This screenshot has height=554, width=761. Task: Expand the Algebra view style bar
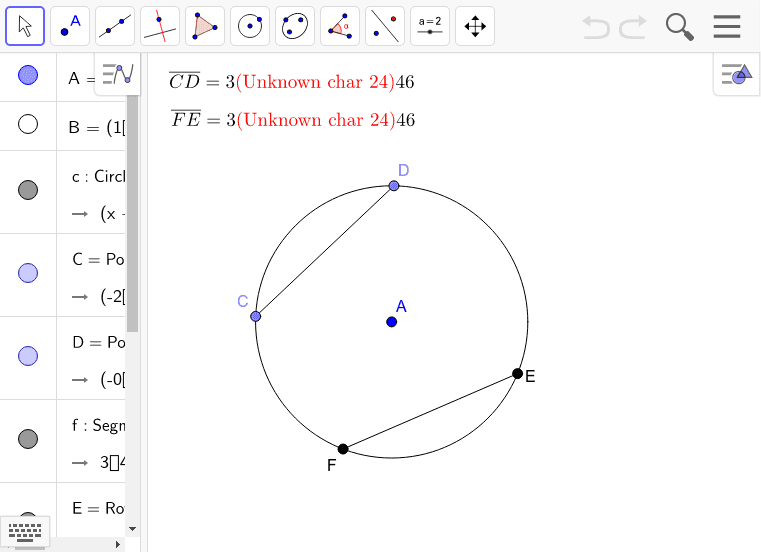(117, 75)
